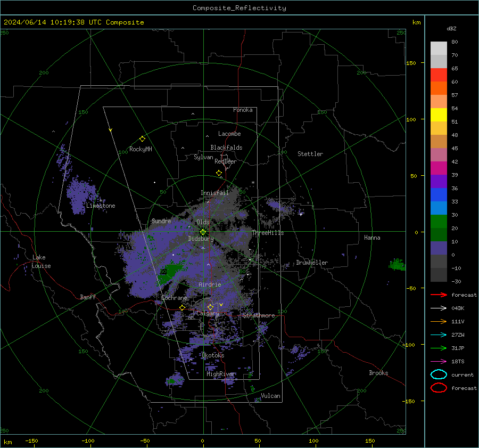Image resolution: width=479 pixels, height=448 pixels.
Task: Click the green echo cell south of Hanna
Action: pyautogui.click(x=398, y=264)
